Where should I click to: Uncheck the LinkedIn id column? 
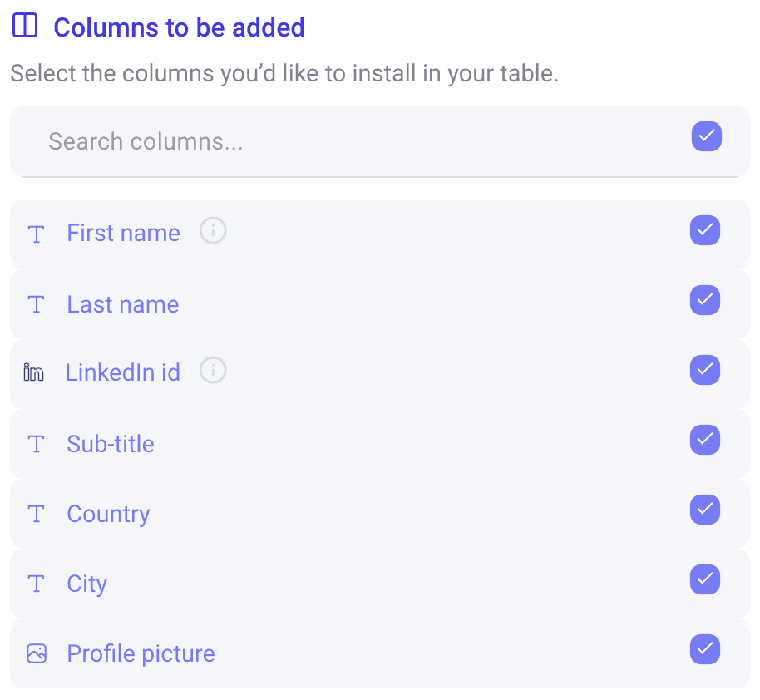point(705,370)
